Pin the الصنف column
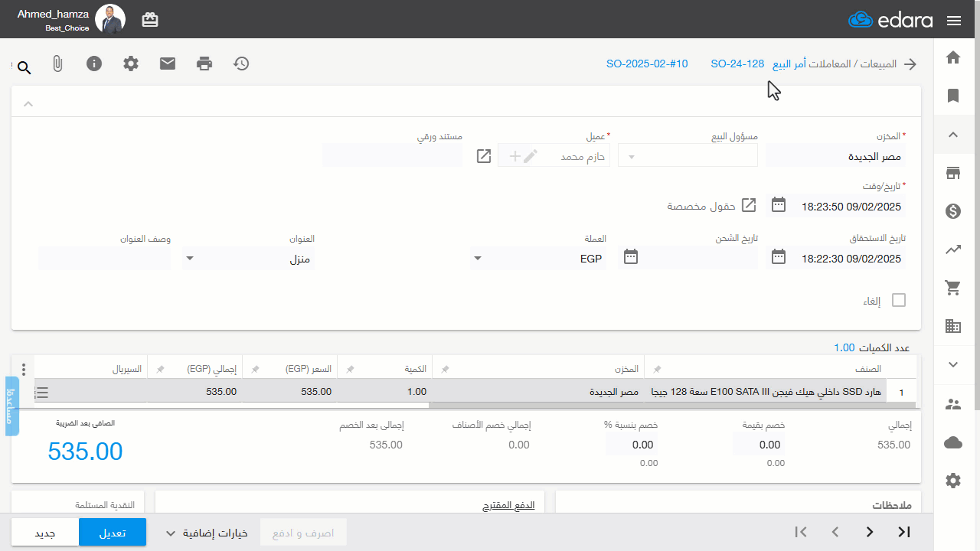980x551 pixels. point(656,369)
